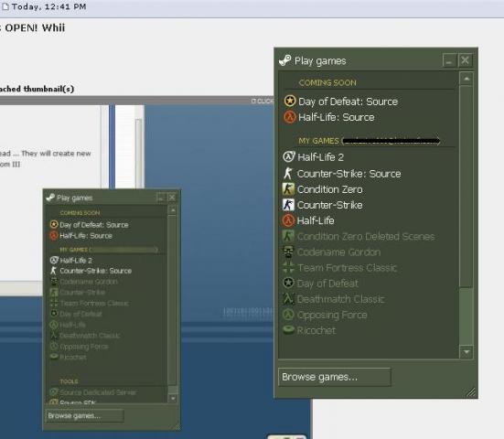Select Team Fortress Classic text in large list
Image resolution: width=504 pixels, height=439 pixels.
(348, 268)
